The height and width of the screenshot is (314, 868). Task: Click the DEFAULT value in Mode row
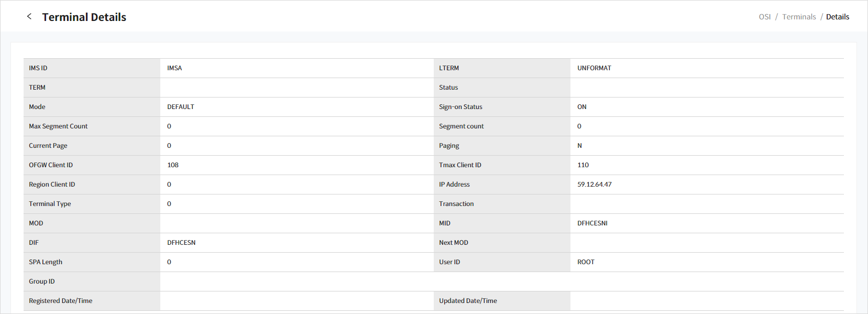click(181, 107)
